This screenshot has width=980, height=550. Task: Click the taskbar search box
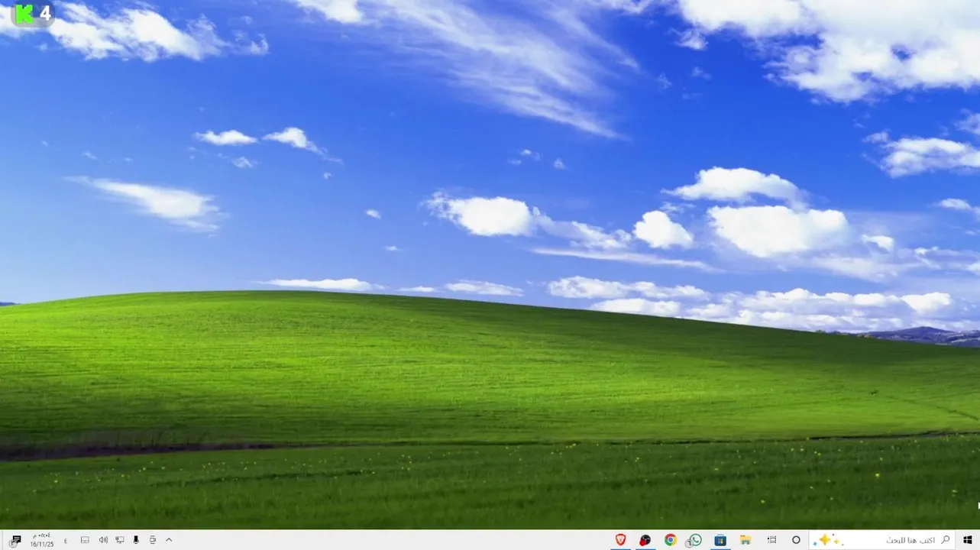tap(882, 540)
